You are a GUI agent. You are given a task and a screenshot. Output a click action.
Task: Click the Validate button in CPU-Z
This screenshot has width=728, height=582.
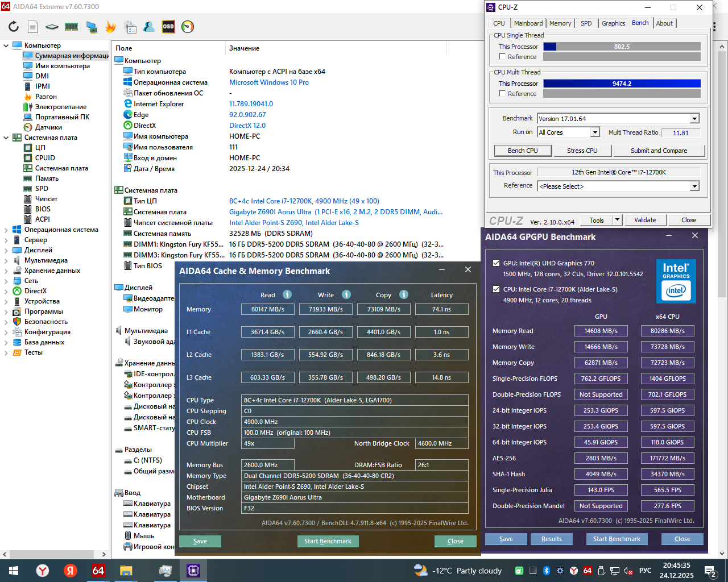click(x=645, y=220)
